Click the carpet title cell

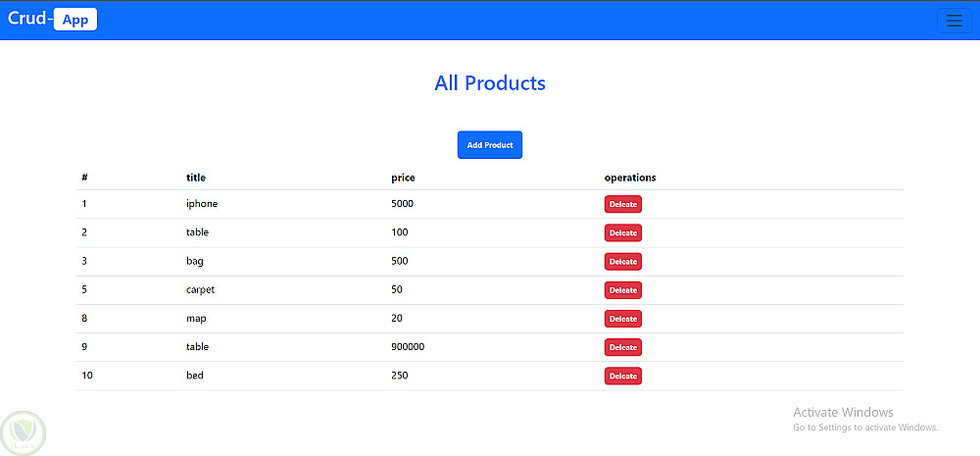pos(200,290)
